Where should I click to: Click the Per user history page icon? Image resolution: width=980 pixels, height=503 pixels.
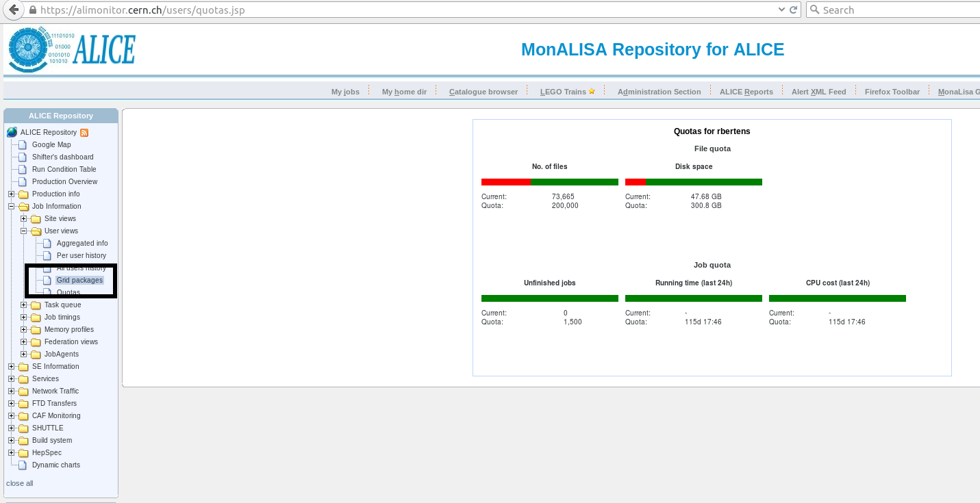coord(47,255)
